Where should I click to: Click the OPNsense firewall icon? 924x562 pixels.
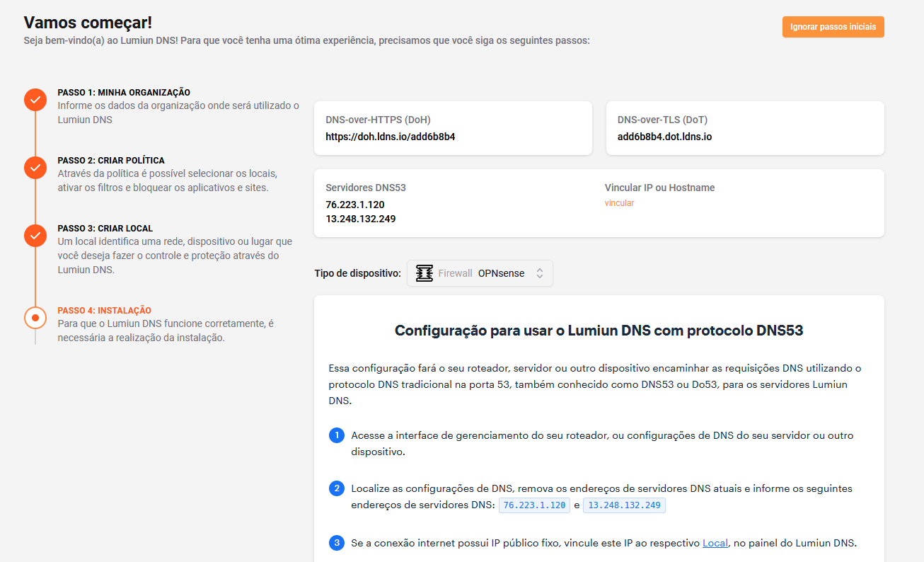(x=425, y=273)
